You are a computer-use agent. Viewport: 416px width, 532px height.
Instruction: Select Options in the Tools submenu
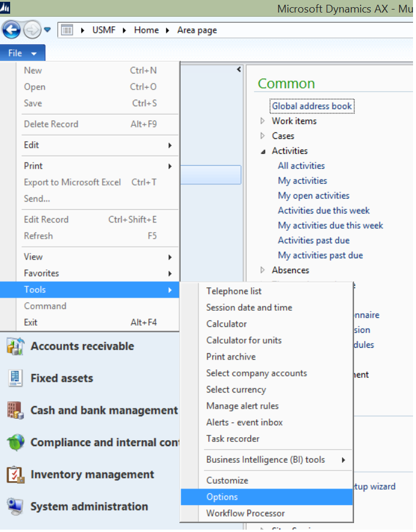pyautogui.click(x=222, y=497)
